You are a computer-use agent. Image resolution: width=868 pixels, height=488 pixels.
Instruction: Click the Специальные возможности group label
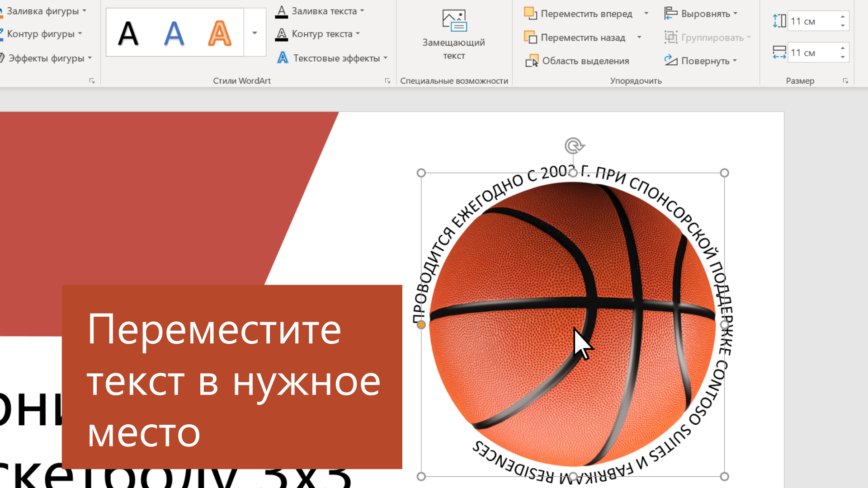pyautogui.click(x=454, y=81)
